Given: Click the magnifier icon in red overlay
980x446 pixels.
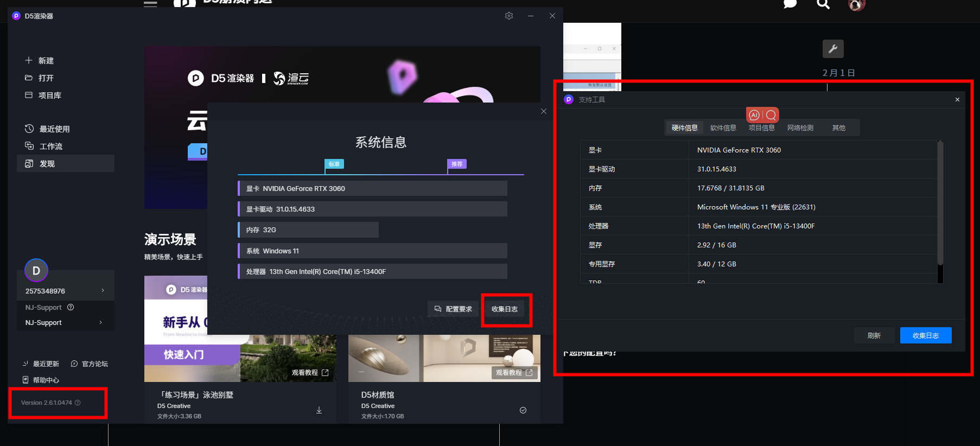Looking at the screenshot, I should (771, 115).
